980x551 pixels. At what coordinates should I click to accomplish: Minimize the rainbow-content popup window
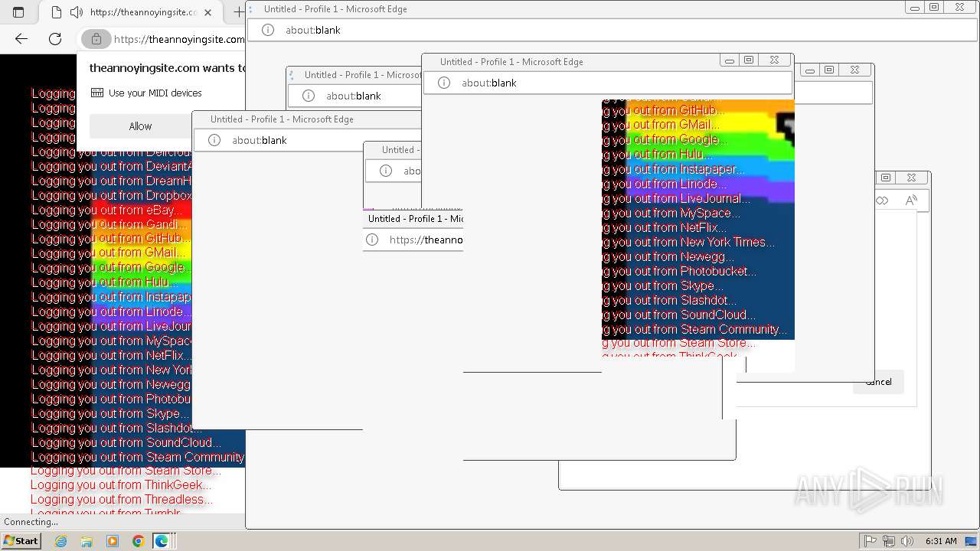click(x=730, y=60)
